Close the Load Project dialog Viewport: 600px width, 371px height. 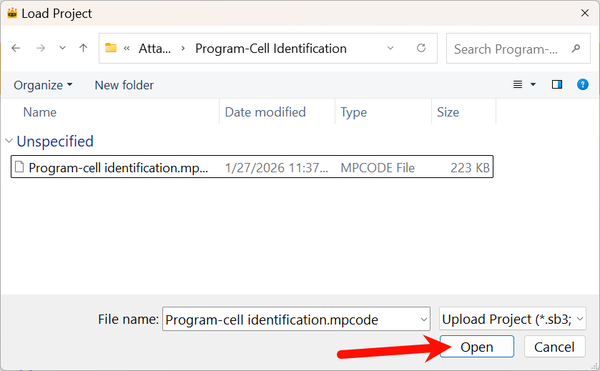585,13
